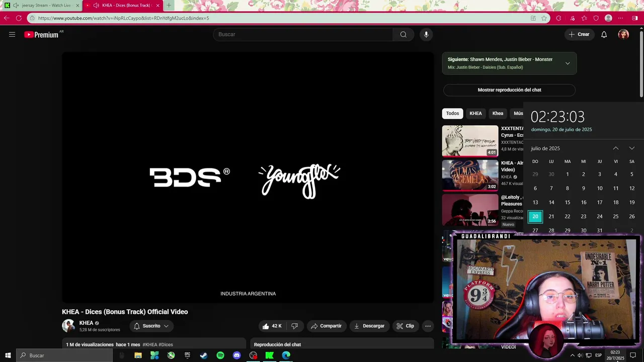The height and width of the screenshot is (362, 644).
Task: Click the Descargar button
Action: tap(369, 326)
